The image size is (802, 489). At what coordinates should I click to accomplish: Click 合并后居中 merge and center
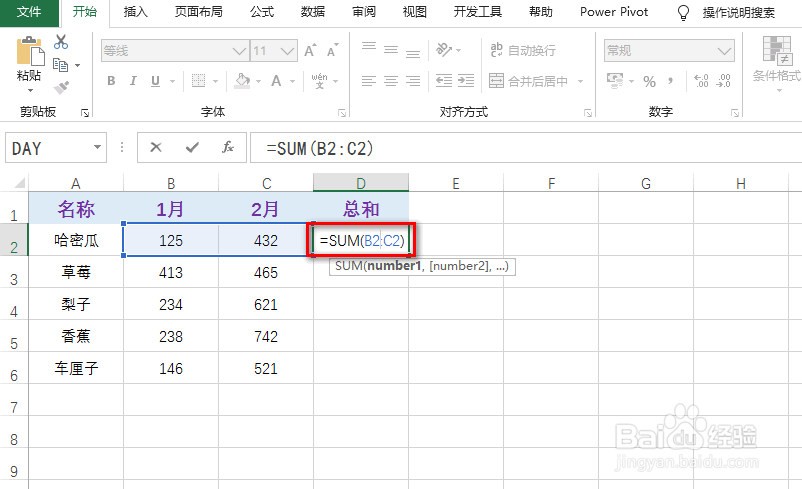click(x=529, y=81)
